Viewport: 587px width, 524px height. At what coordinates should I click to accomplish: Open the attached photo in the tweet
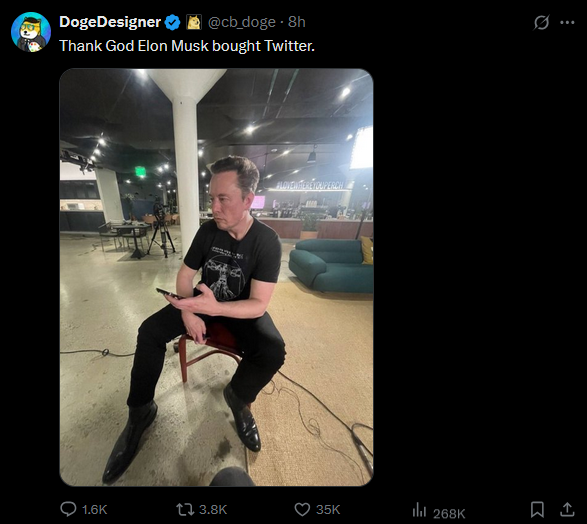[216, 277]
